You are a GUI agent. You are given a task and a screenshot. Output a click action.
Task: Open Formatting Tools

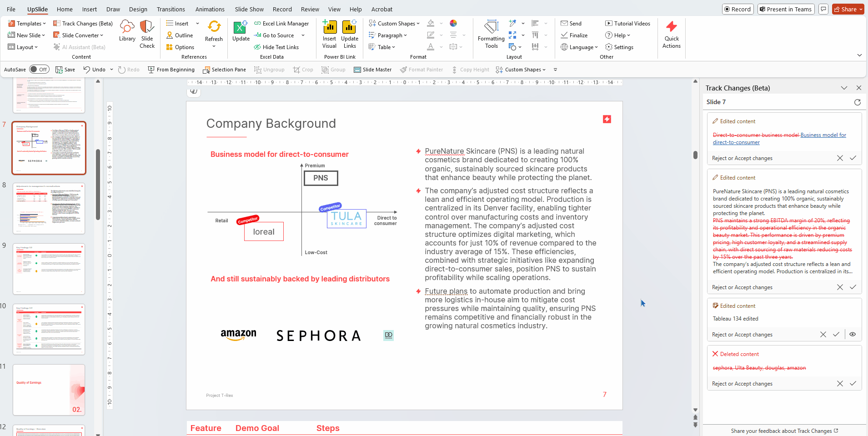pos(491,34)
